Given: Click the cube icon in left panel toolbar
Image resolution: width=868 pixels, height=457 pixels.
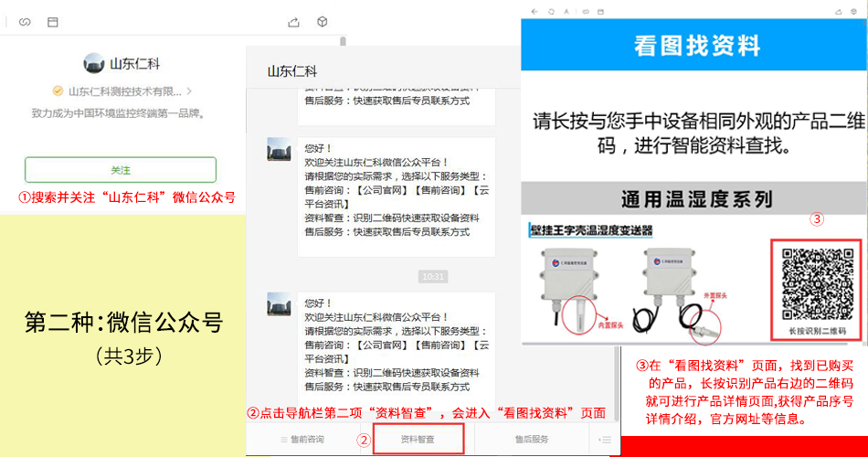Looking at the screenshot, I should [x=322, y=21].
